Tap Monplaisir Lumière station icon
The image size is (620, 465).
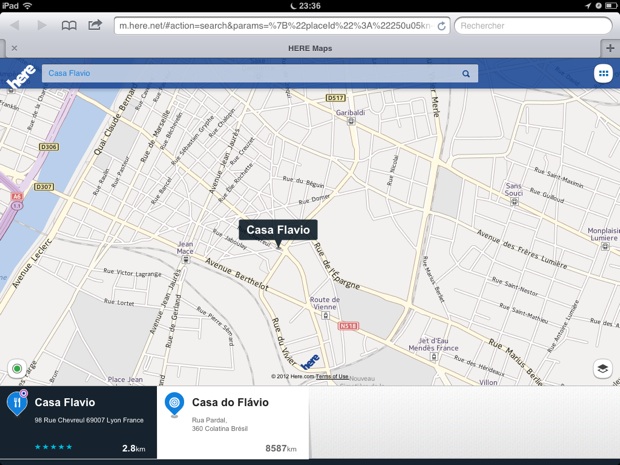pos(605,246)
